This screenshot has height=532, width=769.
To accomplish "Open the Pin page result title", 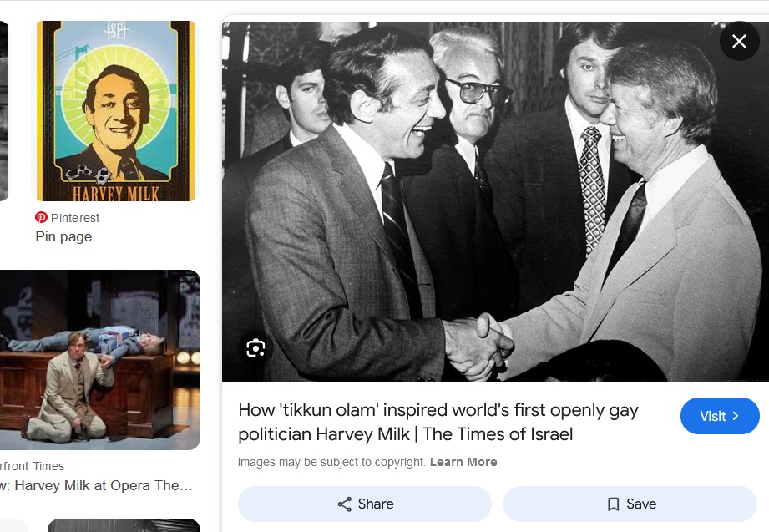I will pyautogui.click(x=63, y=236).
